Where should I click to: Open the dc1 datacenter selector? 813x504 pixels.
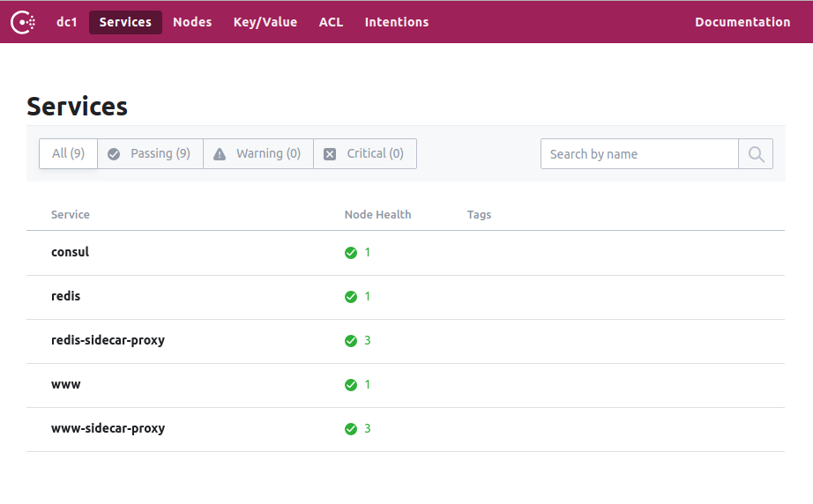coord(67,22)
